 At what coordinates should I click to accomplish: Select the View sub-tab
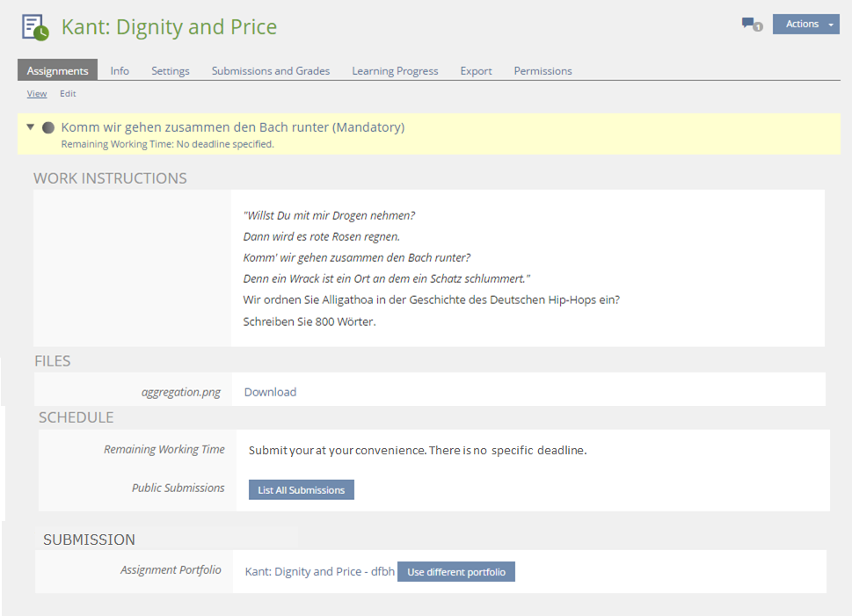point(36,93)
